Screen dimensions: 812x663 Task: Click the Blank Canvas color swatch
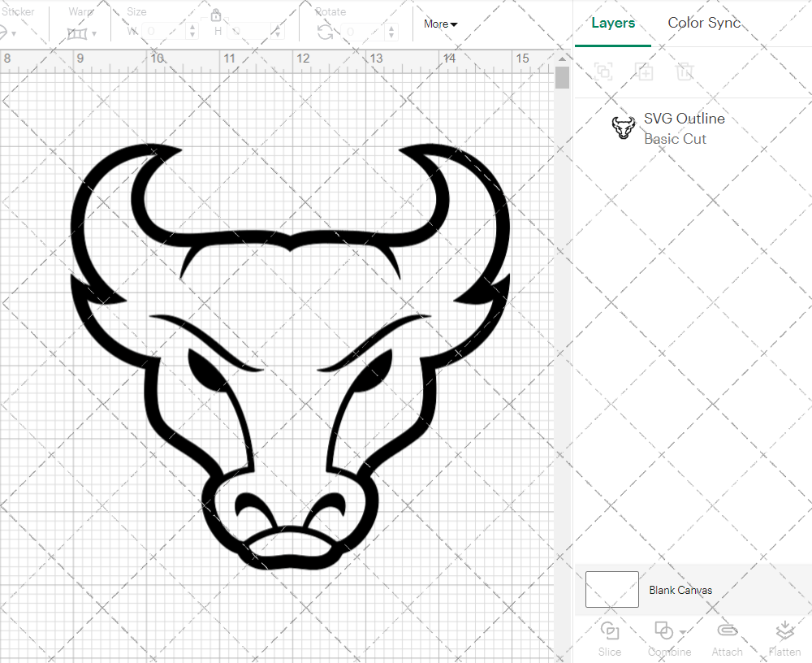pyautogui.click(x=611, y=589)
